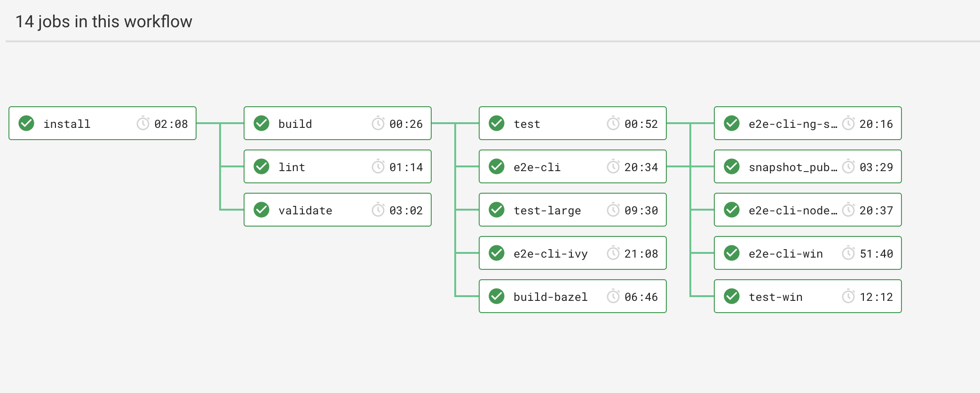Screen dimensions: 980x393
Task: Open the test job name link
Action: pyautogui.click(x=527, y=124)
